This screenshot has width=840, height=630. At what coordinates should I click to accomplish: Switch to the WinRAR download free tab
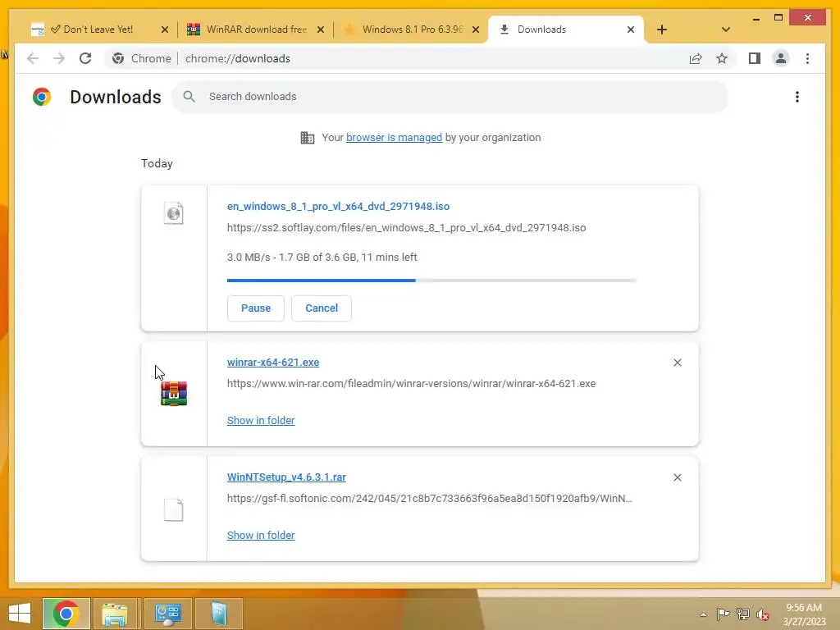(256, 30)
